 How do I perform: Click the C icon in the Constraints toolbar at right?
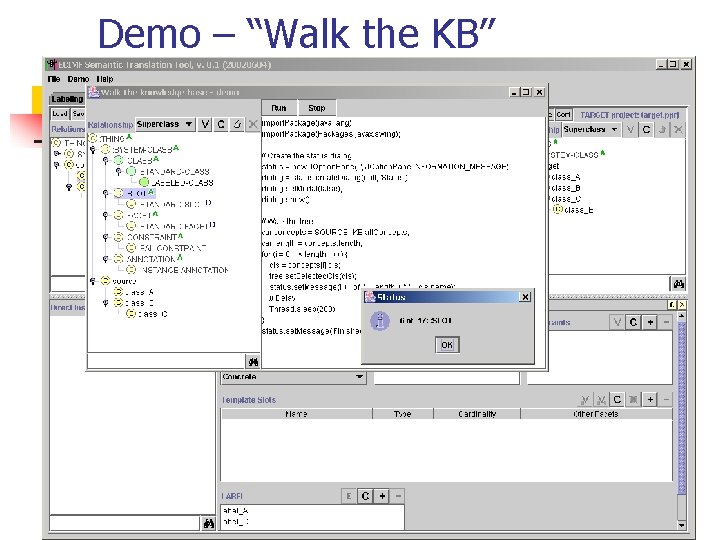[633, 322]
